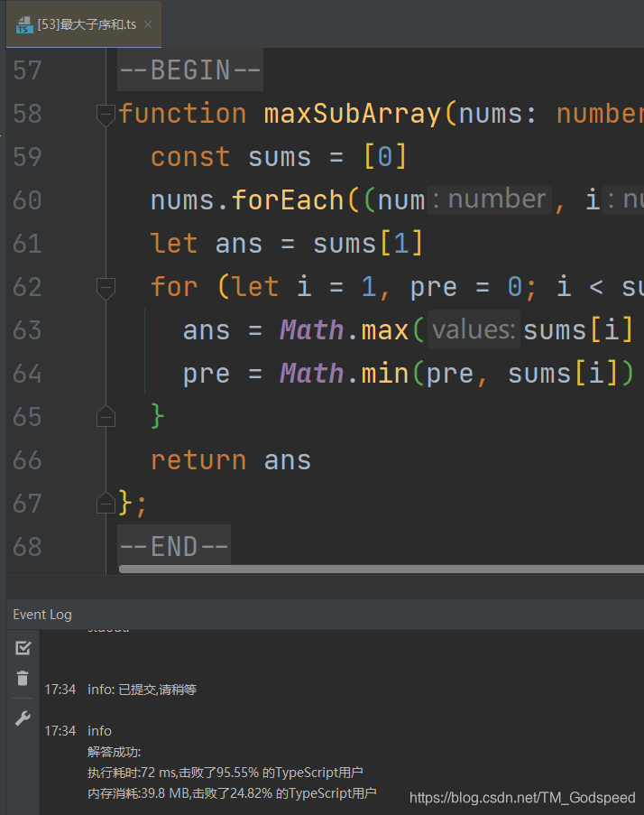Click the horizontal editor scrollbar

[382, 570]
